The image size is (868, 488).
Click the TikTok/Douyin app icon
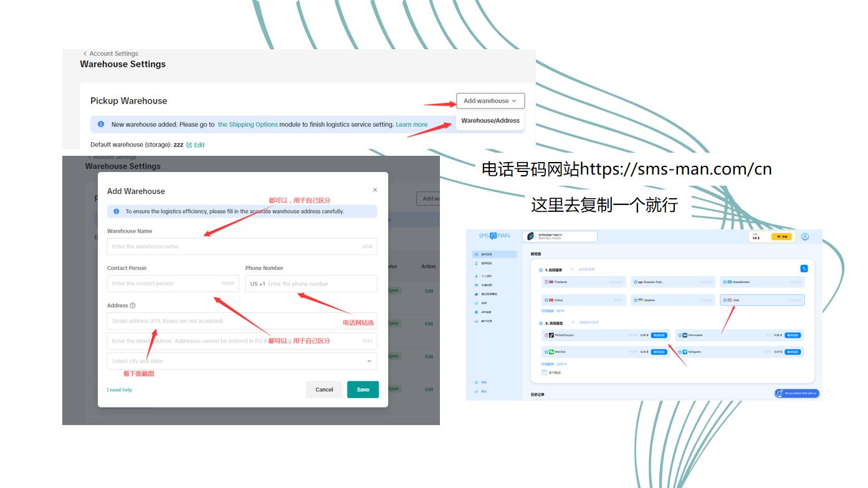pyautogui.click(x=551, y=335)
